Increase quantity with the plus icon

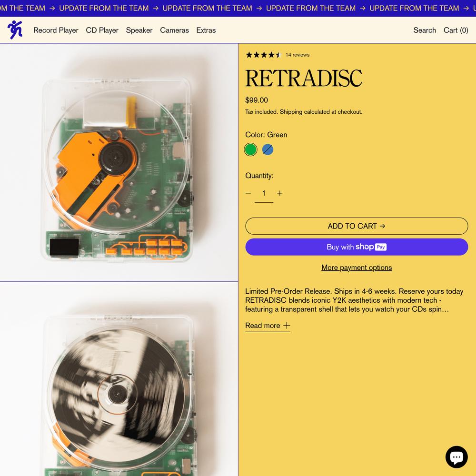pyautogui.click(x=279, y=193)
